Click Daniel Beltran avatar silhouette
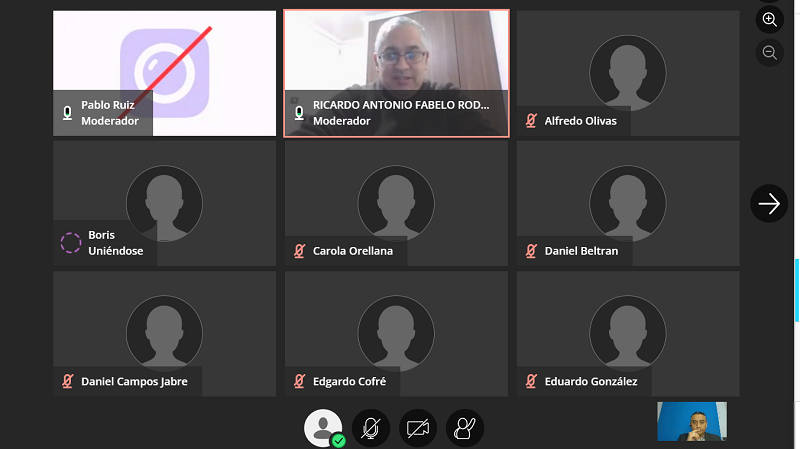The width and height of the screenshot is (800, 449). tap(628, 203)
